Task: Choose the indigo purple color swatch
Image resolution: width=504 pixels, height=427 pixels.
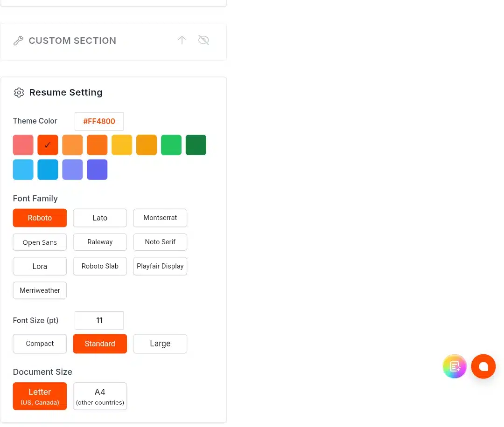Action: click(97, 170)
